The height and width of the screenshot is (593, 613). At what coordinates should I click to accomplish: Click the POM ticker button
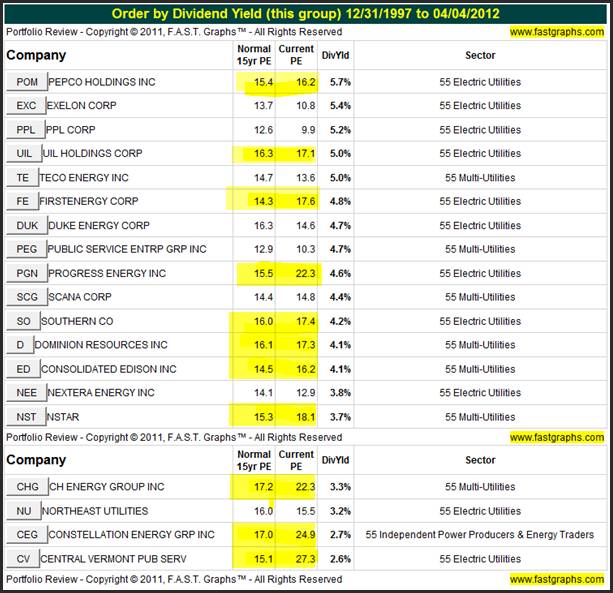[27, 82]
